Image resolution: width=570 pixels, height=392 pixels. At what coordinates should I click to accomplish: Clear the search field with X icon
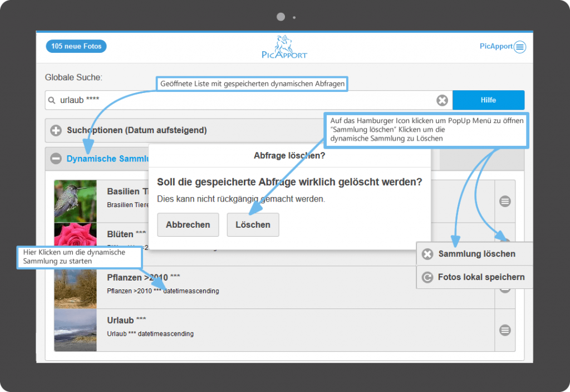pyautogui.click(x=441, y=100)
